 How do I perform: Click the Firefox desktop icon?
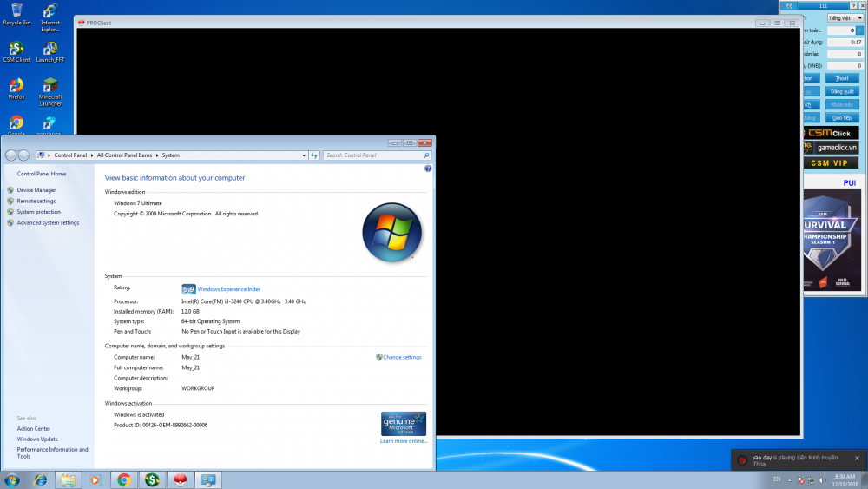coord(16,88)
